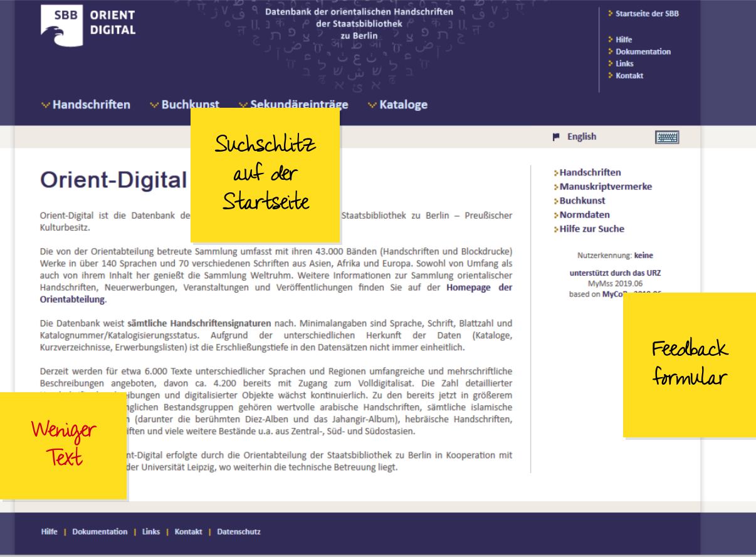Open the Sekundäreinträge navigation menu

299,105
